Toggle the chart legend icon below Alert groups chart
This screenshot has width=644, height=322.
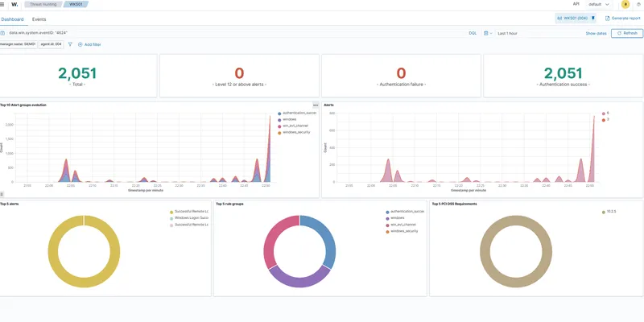click(x=2, y=194)
